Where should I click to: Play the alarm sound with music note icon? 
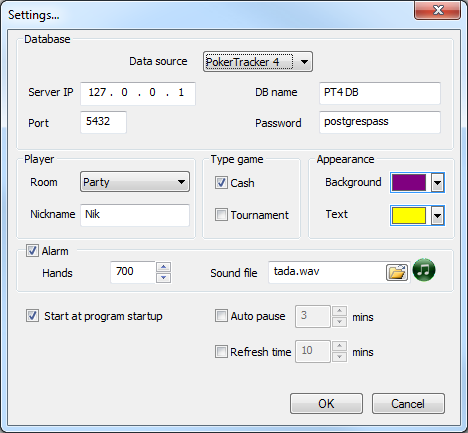point(424,270)
